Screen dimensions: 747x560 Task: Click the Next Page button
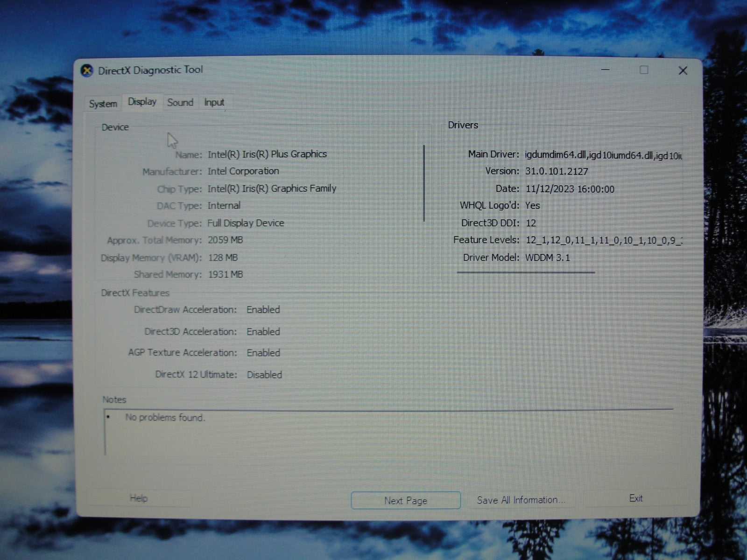pos(405,501)
